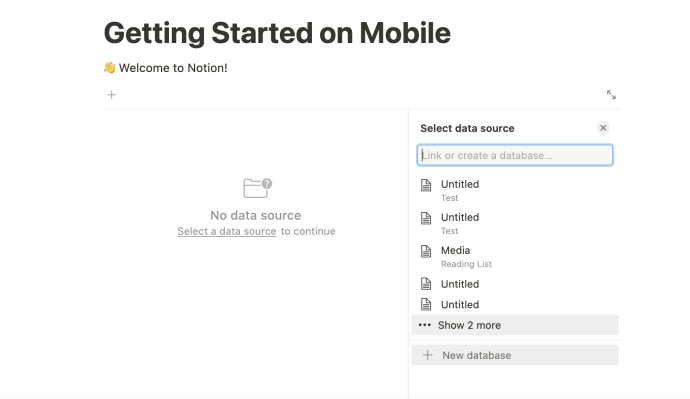Click the three dots beside Show 2 more
The width and height of the screenshot is (690, 399).
click(425, 325)
